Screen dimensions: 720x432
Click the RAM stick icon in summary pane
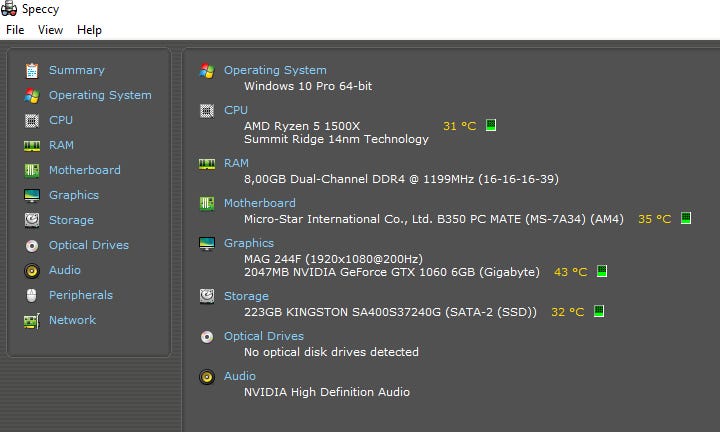207,163
